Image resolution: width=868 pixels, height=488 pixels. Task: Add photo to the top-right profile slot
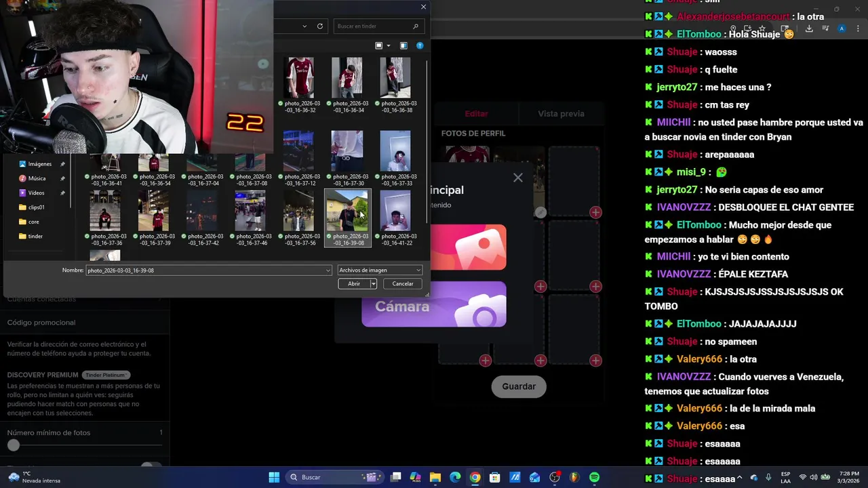(x=595, y=212)
